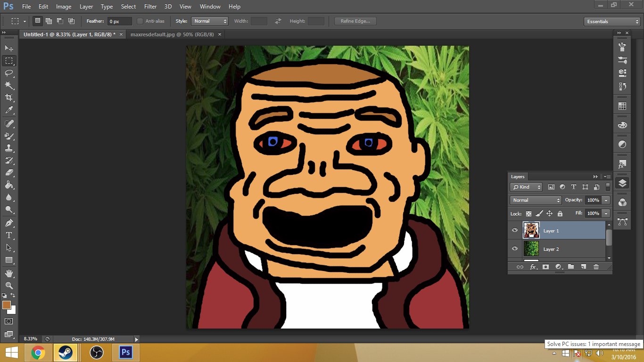Select the Rectangular Marquee tool in toolbox
The image size is (644, 362).
pyautogui.click(x=9, y=61)
